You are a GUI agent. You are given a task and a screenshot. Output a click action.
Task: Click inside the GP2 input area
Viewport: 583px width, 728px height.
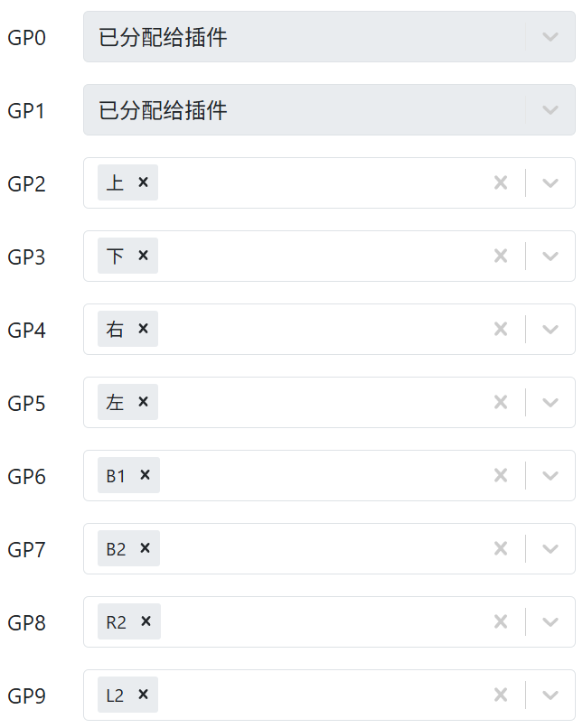[316, 183]
